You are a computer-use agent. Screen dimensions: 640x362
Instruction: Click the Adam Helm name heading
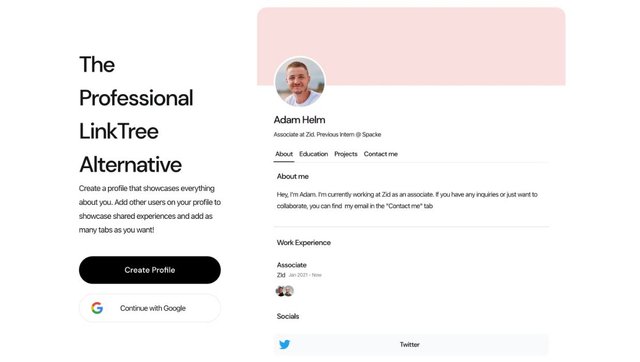(300, 120)
